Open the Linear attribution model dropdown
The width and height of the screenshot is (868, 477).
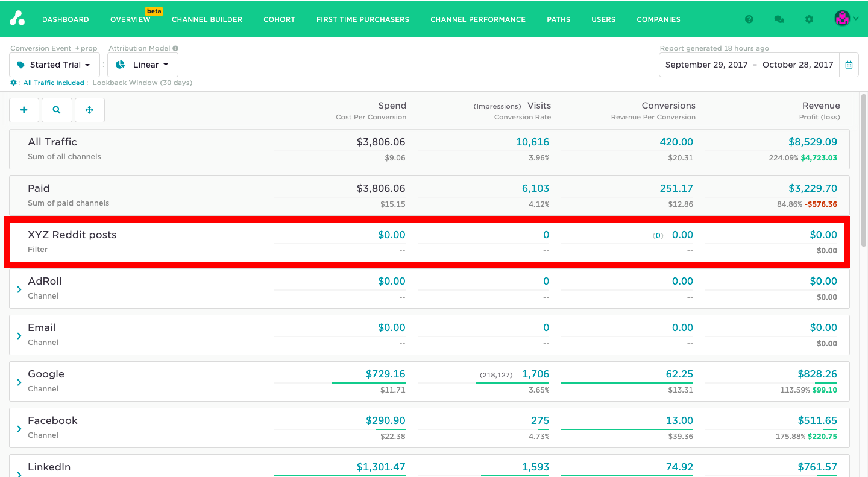[x=143, y=65]
